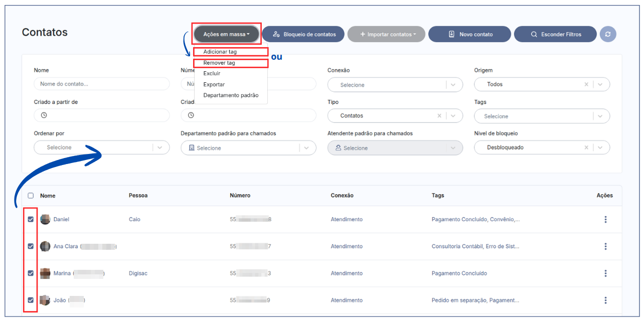Screen dimensions: 644x321
Task: Uncheck the checkbox for Daniel
Action: 31,219
